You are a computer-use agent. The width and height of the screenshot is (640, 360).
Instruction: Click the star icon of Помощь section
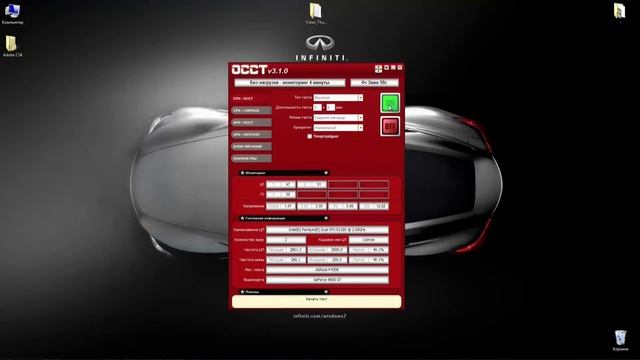(x=242, y=292)
